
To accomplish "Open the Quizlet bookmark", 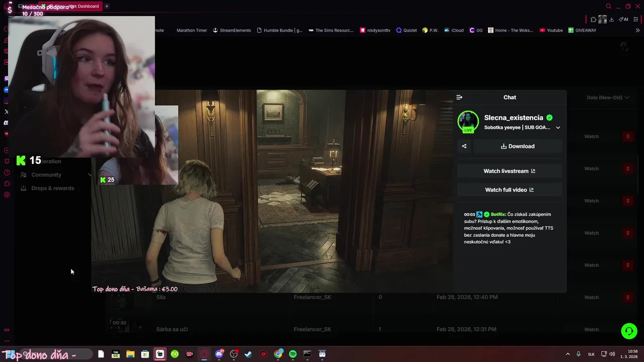I will click(x=407, y=30).
